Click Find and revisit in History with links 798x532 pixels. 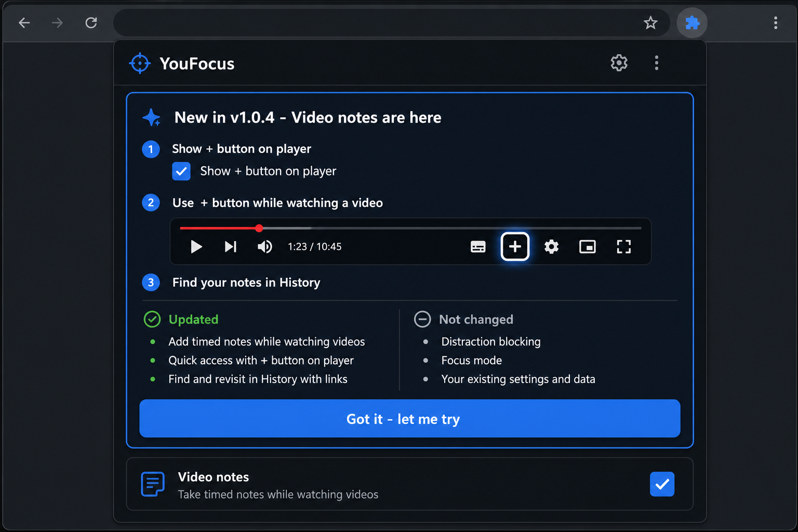258,379
